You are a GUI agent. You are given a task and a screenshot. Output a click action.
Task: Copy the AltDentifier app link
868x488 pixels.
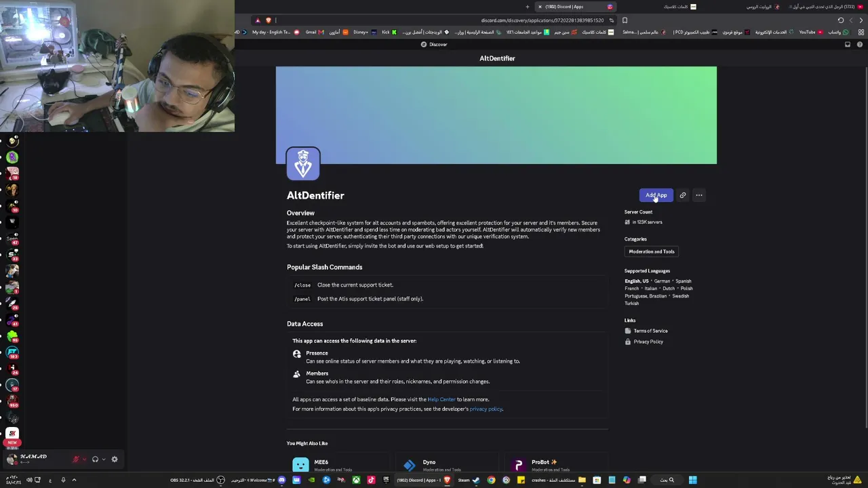pos(683,195)
